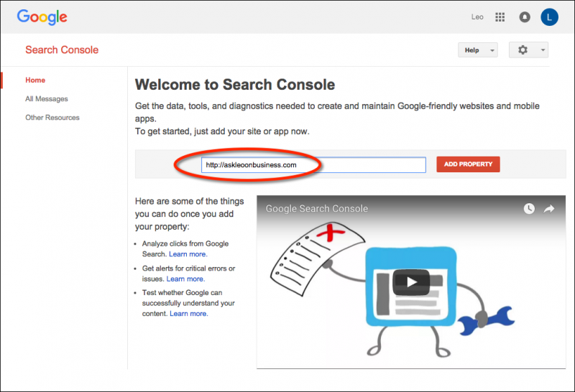
Task: Click the video thumbnail robot illustration
Action: (x=411, y=282)
